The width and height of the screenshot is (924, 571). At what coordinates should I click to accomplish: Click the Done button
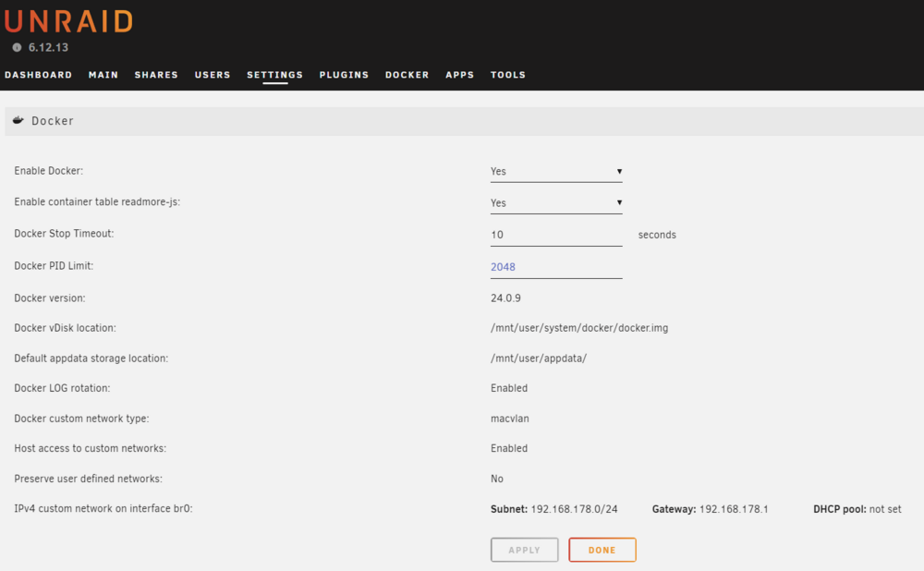[602, 550]
